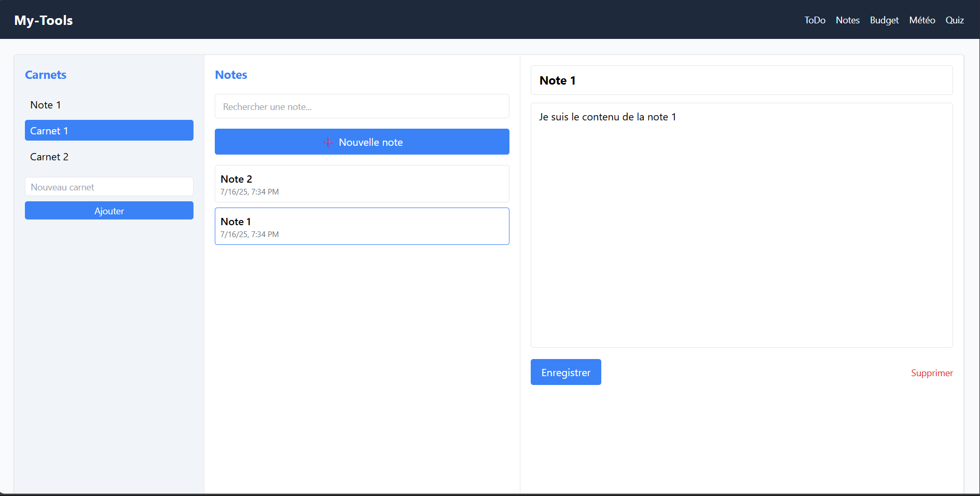Switch to the Météo page
This screenshot has width=980, height=496.
tap(922, 20)
